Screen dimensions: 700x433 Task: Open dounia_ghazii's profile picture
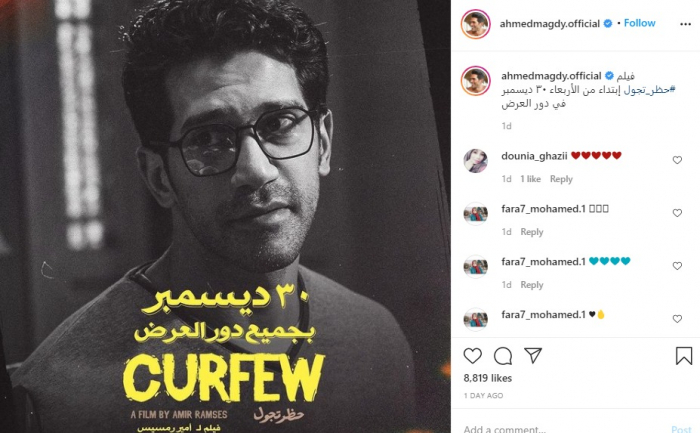475,161
